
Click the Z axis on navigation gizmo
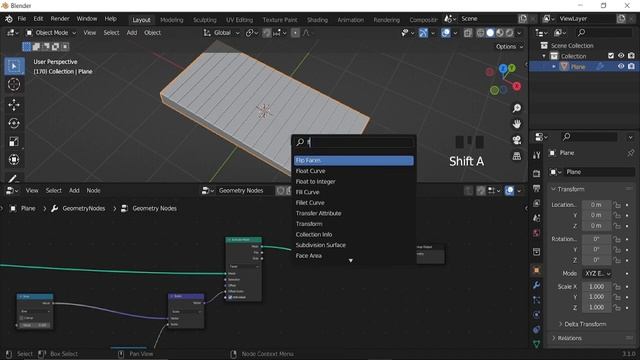(503, 69)
